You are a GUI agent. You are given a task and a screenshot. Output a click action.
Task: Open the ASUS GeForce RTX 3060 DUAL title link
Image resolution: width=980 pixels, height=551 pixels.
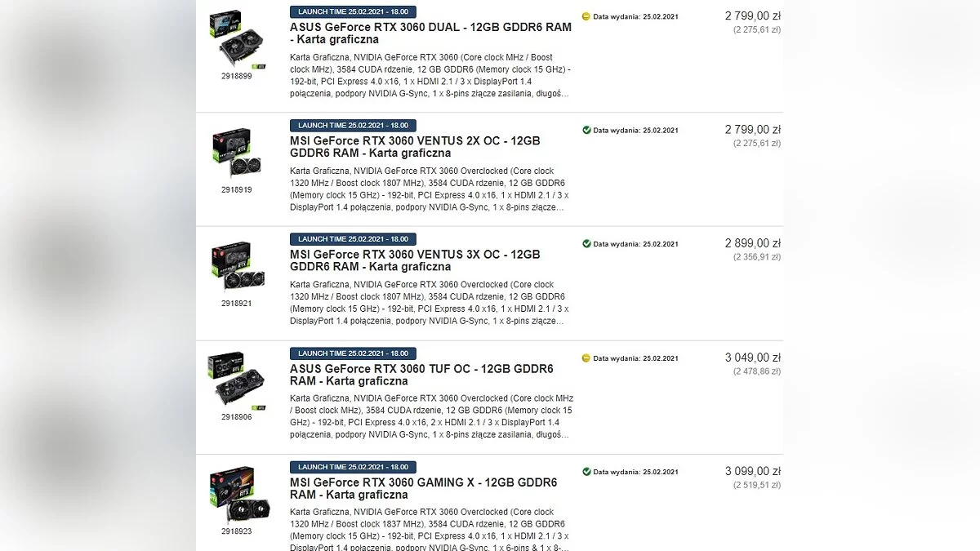click(x=430, y=33)
